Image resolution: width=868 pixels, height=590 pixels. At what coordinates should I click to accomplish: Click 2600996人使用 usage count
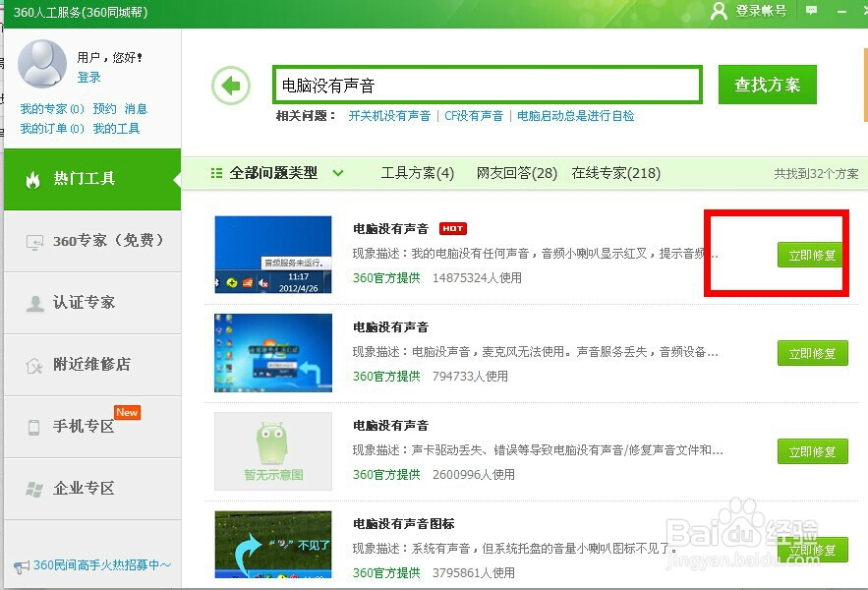[x=473, y=474]
